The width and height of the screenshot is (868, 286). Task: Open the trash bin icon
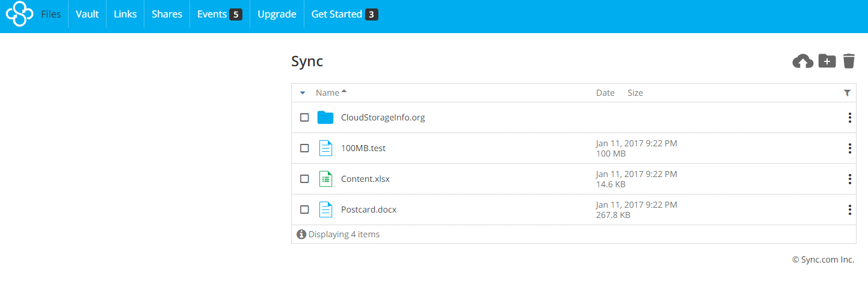pos(849,61)
